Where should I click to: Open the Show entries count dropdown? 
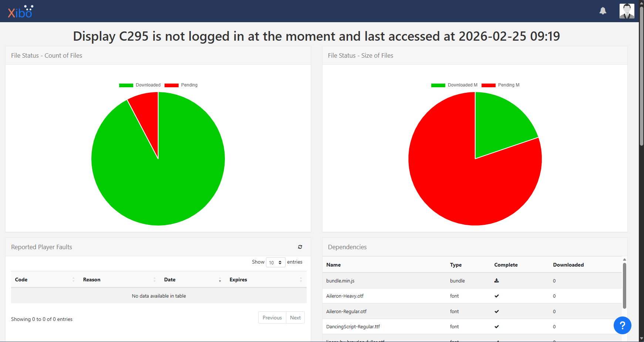click(276, 263)
